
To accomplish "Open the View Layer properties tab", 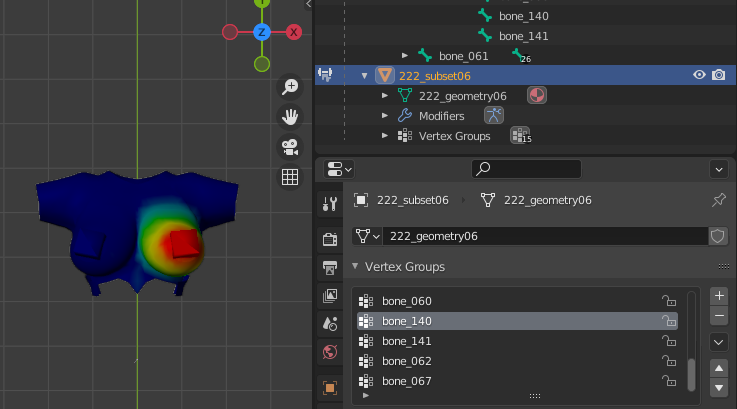I will click(330, 296).
